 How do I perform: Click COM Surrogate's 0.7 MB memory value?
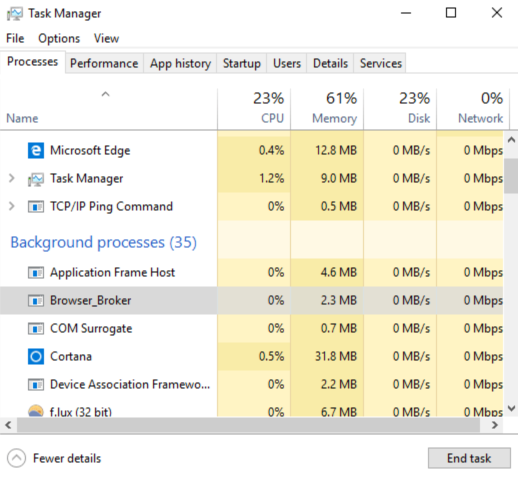339,329
